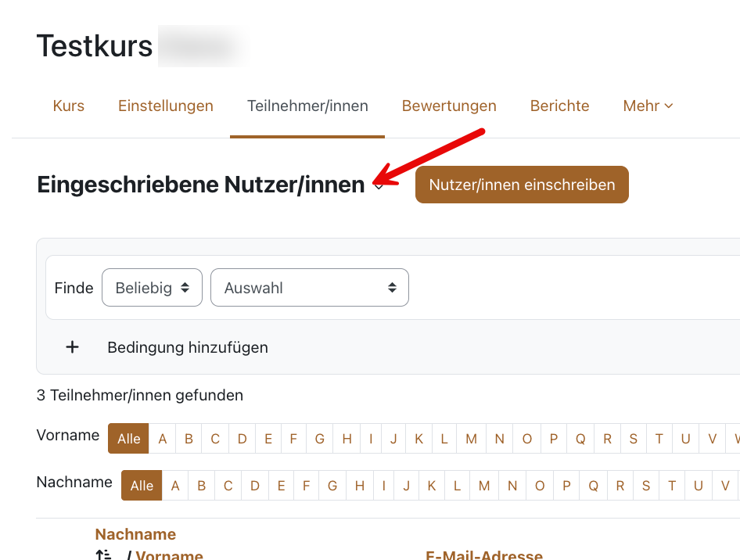Filter Vorname by letter K

tap(418, 439)
